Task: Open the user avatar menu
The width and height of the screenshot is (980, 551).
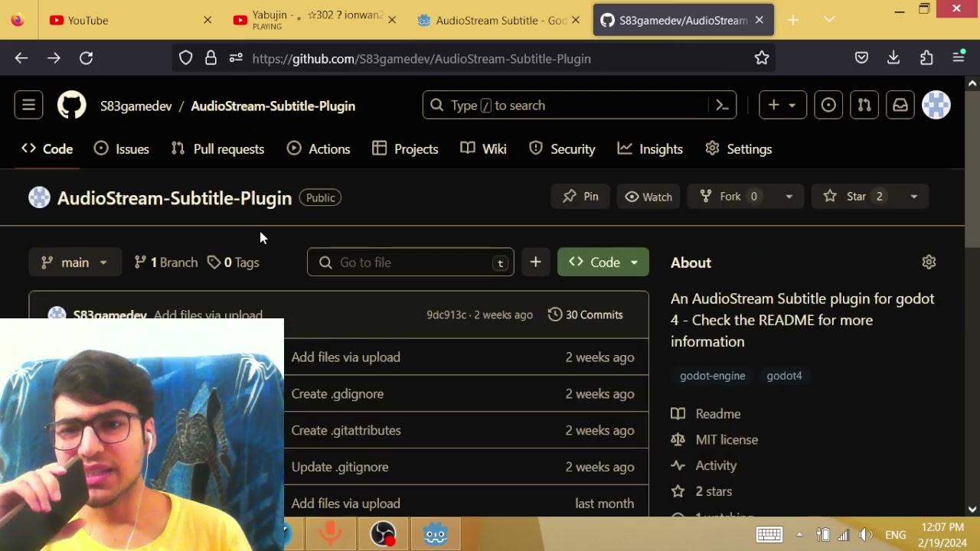Action: [x=936, y=106]
